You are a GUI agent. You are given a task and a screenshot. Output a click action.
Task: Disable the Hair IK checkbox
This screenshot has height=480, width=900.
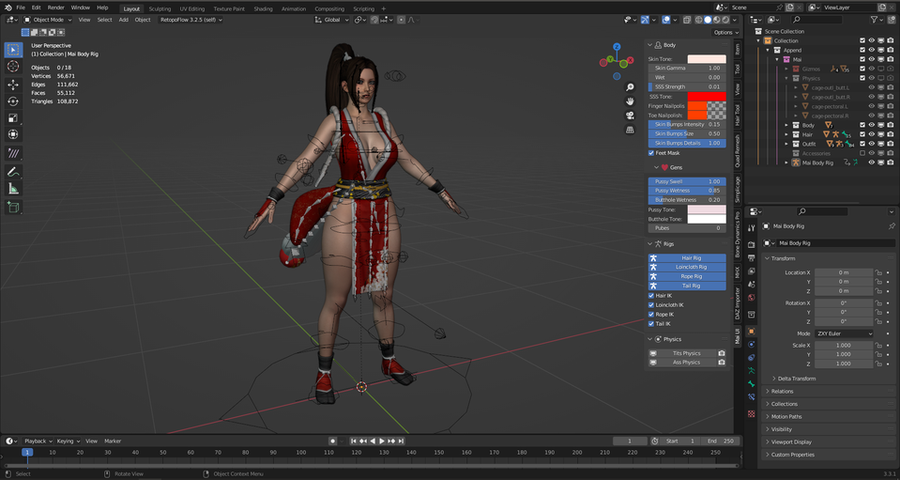click(x=651, y=296)
